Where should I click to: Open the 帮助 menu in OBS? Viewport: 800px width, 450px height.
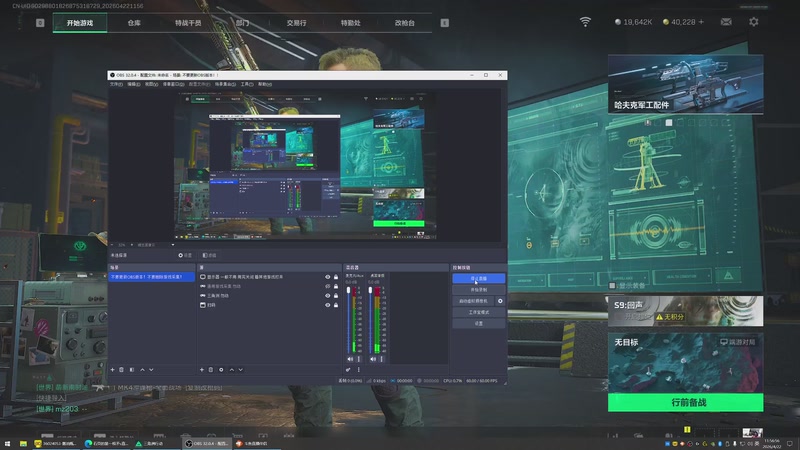pyautogui.click(x=265, y=84)
